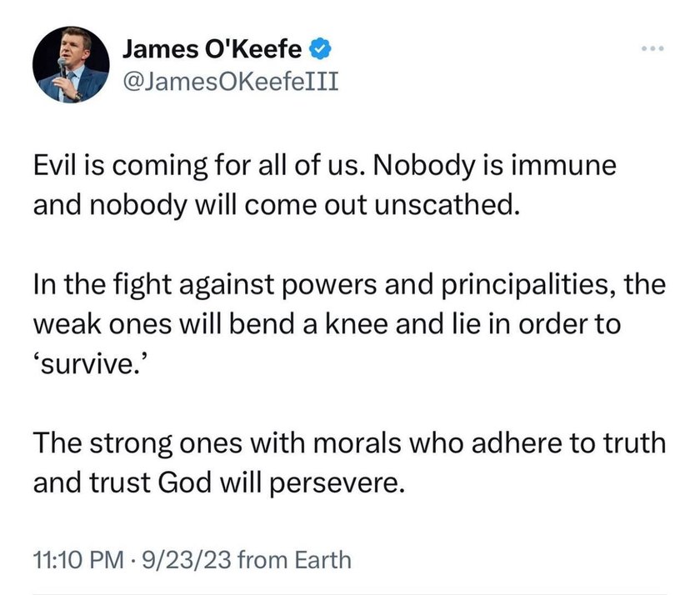This screenshot has height=595, width=700.
Task: Open the circular profile avatar photo
Action: (71, 64)
